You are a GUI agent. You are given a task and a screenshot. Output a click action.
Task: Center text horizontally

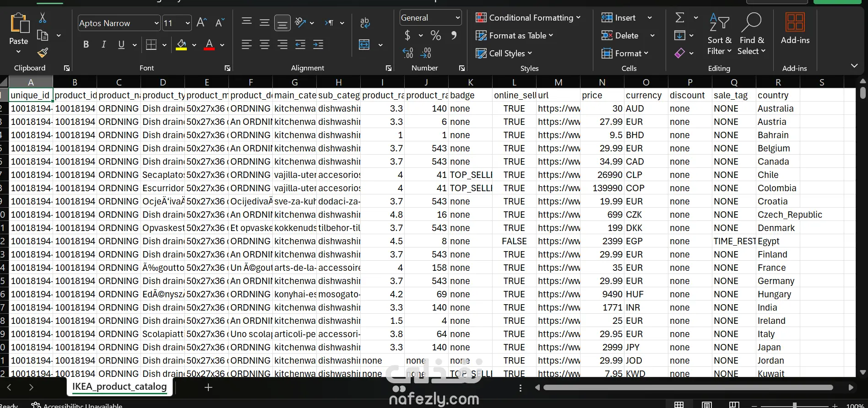point(265,44)
